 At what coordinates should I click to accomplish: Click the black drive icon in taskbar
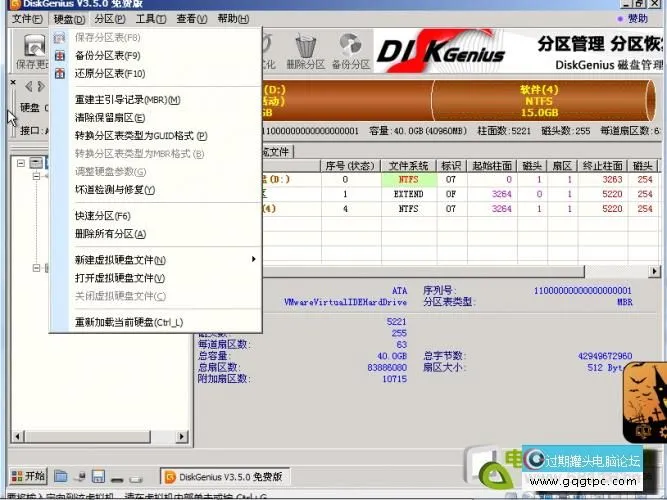(117, 480)
